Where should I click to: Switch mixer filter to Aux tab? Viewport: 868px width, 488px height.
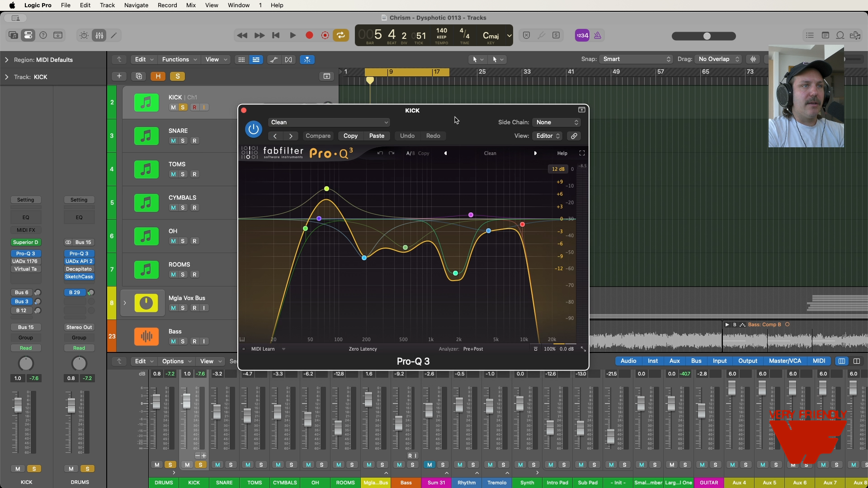(x=675, y=361)
